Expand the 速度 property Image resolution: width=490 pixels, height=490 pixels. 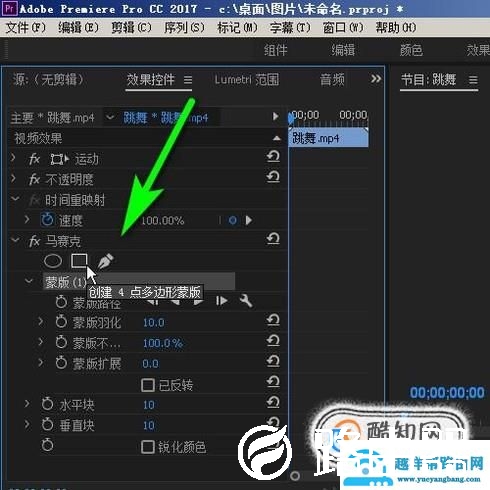tap(27, 219)
